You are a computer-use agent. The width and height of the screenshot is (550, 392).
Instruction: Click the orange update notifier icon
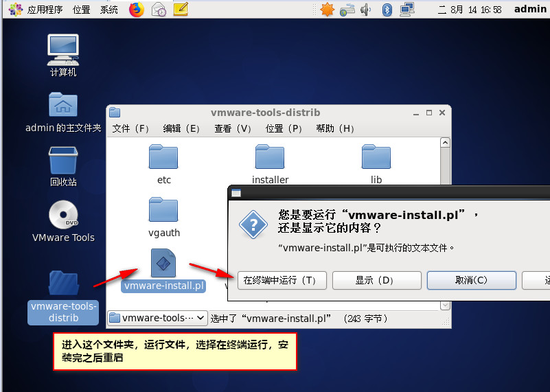(x=328, y=10)
